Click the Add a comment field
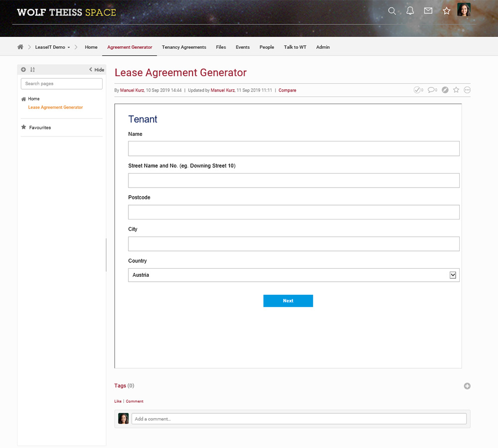498x448 pixels. click(299, 419)
